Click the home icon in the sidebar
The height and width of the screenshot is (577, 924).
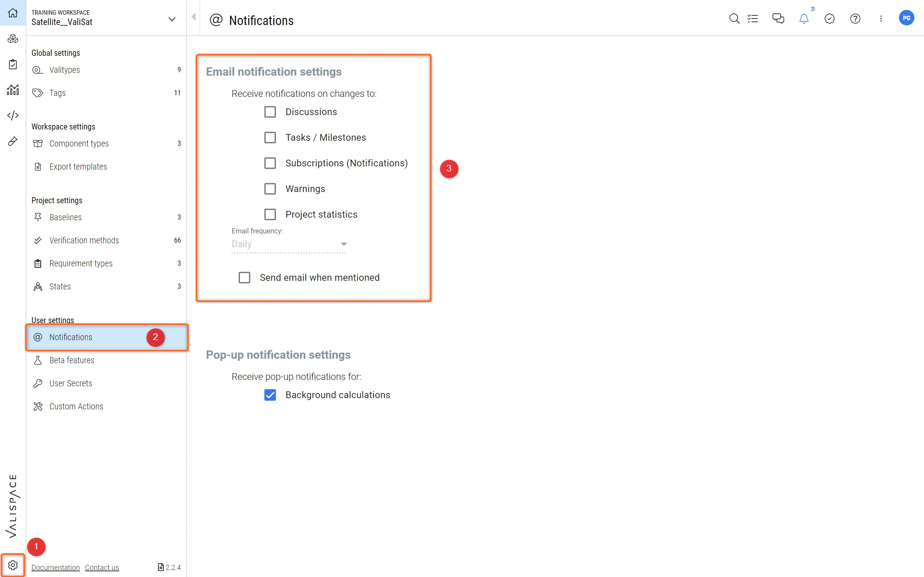pos(13,13)
